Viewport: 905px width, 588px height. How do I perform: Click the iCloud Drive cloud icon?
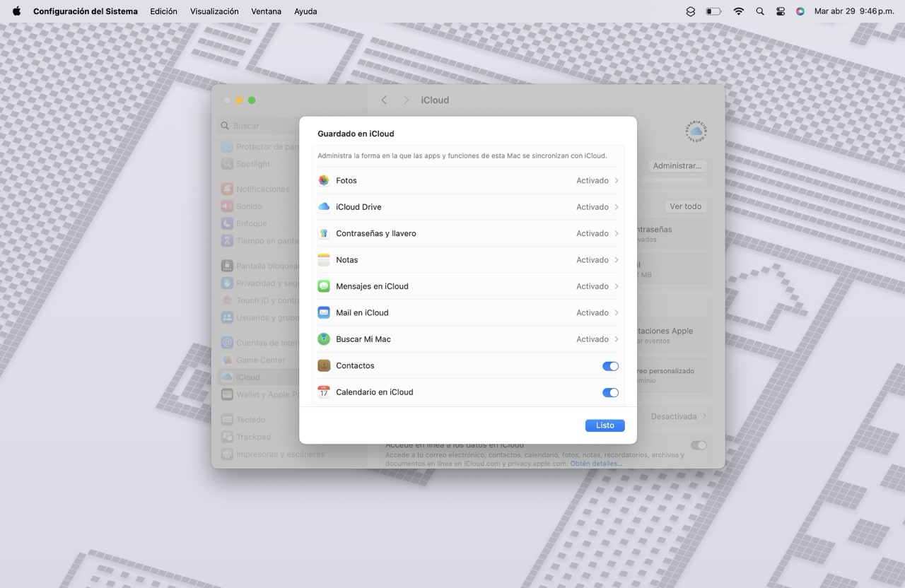(x=324, y=207)
